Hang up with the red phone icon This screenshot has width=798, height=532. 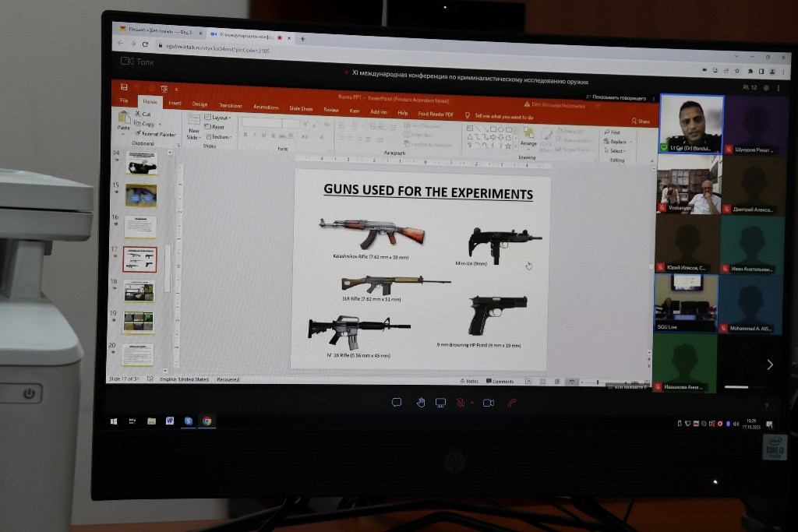click(x=512, y=403)
